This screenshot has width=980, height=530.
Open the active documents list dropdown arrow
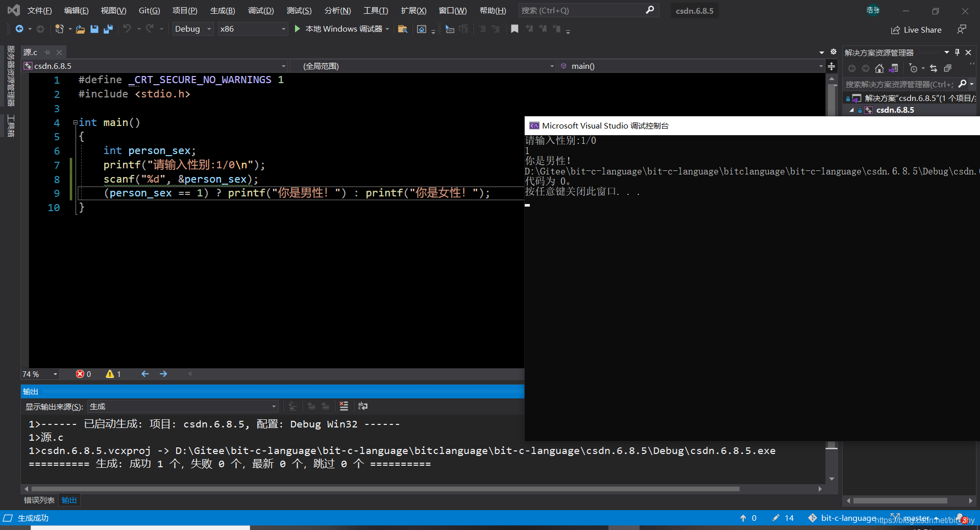tap(822, 53)
